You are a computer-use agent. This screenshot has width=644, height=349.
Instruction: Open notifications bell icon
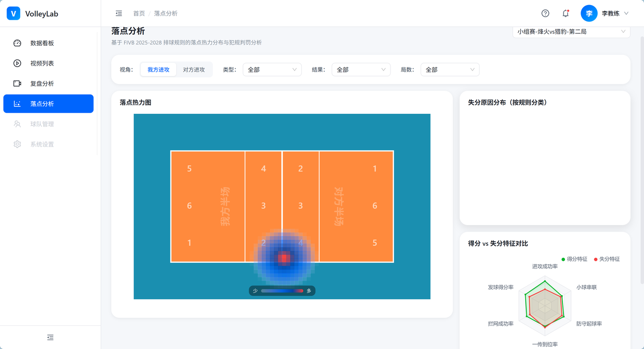pyautogui.click(x=566, y=14)
